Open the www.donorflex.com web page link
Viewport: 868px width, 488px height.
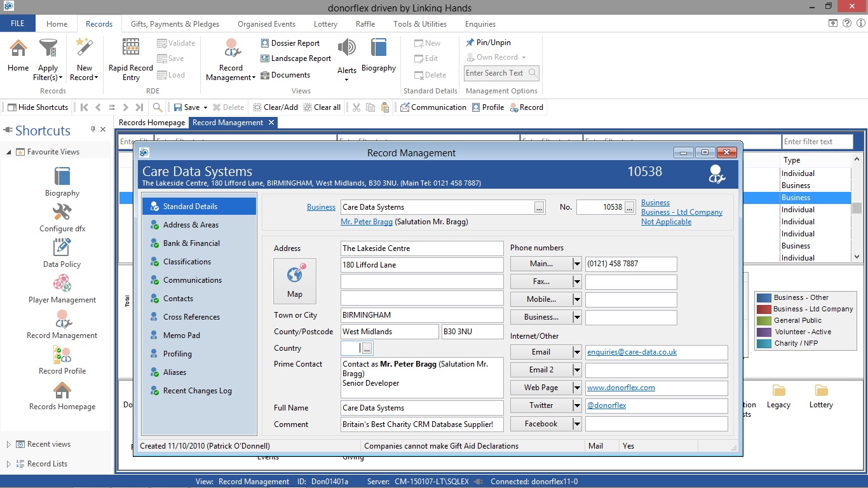tap(621, 388)
